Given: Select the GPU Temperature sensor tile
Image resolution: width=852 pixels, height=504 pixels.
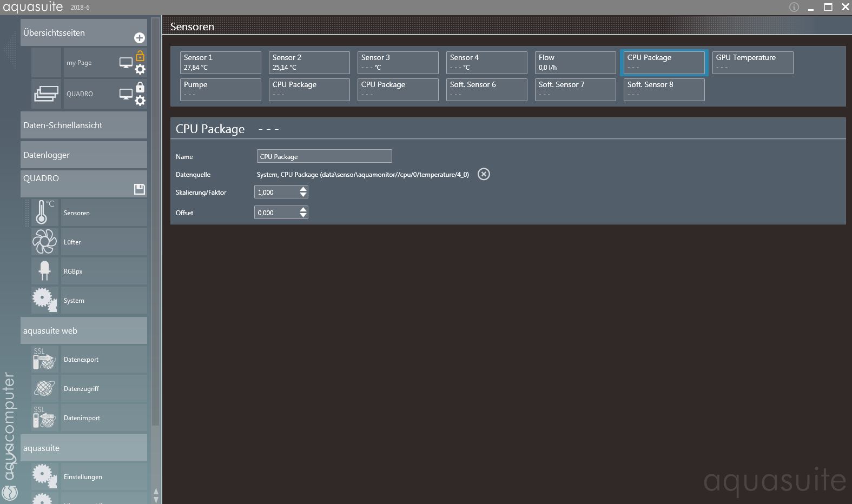Looking at the screenshot, I should [x=752, y=63].
